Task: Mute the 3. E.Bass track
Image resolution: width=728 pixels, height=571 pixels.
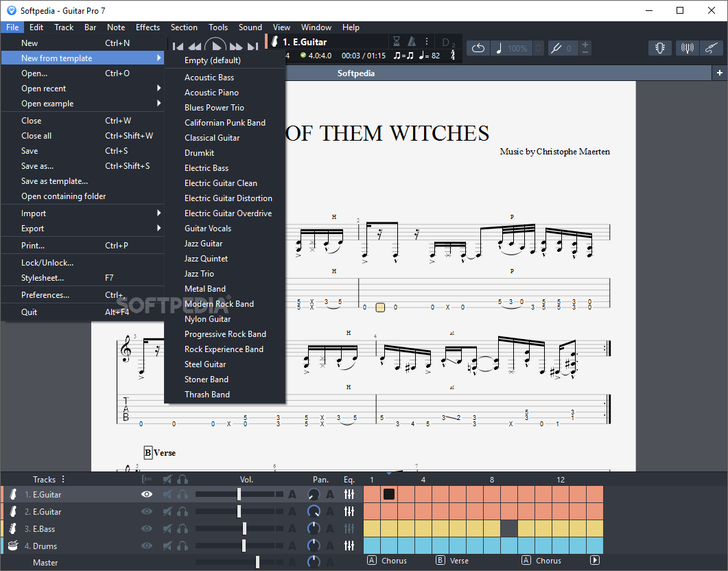Action: click(167, 528)
